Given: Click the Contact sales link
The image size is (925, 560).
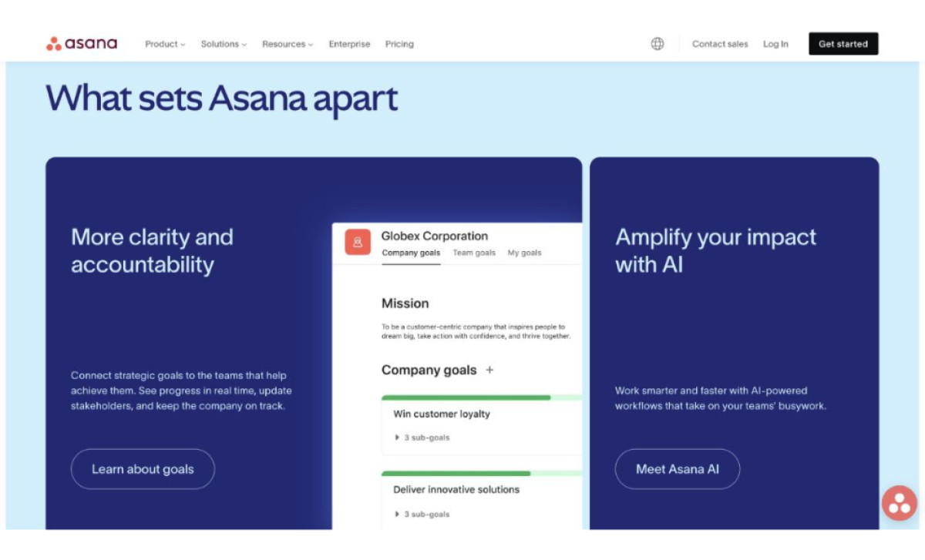Looking at the screenshot, I should coord(719,44).
